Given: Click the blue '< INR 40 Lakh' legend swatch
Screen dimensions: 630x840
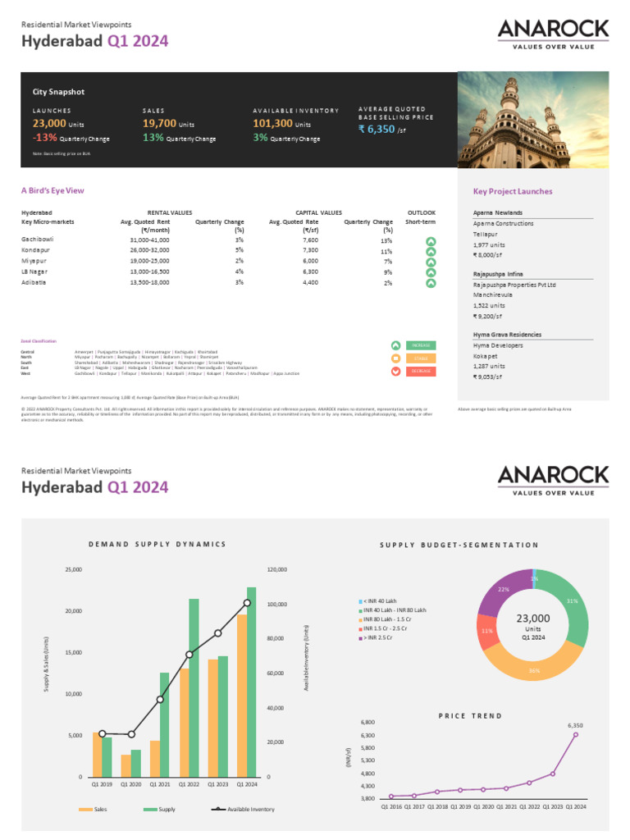Looking at the screenshot, I should (x=361, y=601).
